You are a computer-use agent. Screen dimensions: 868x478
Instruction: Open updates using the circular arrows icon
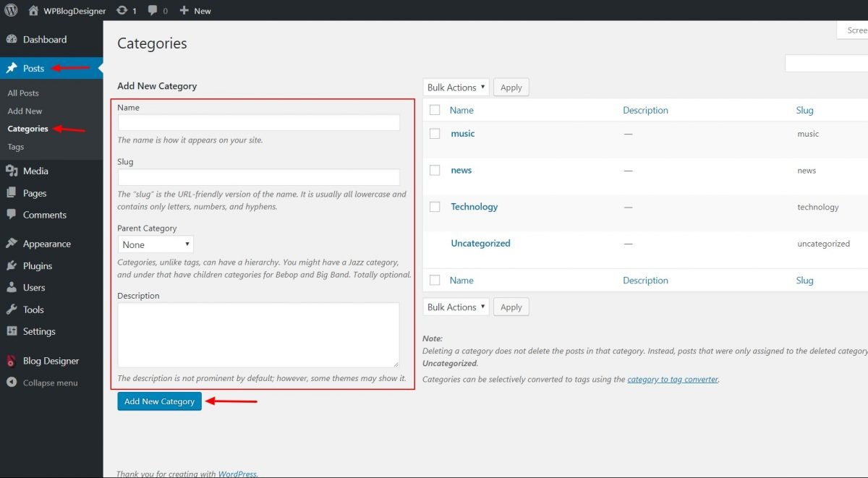point(122,9)
